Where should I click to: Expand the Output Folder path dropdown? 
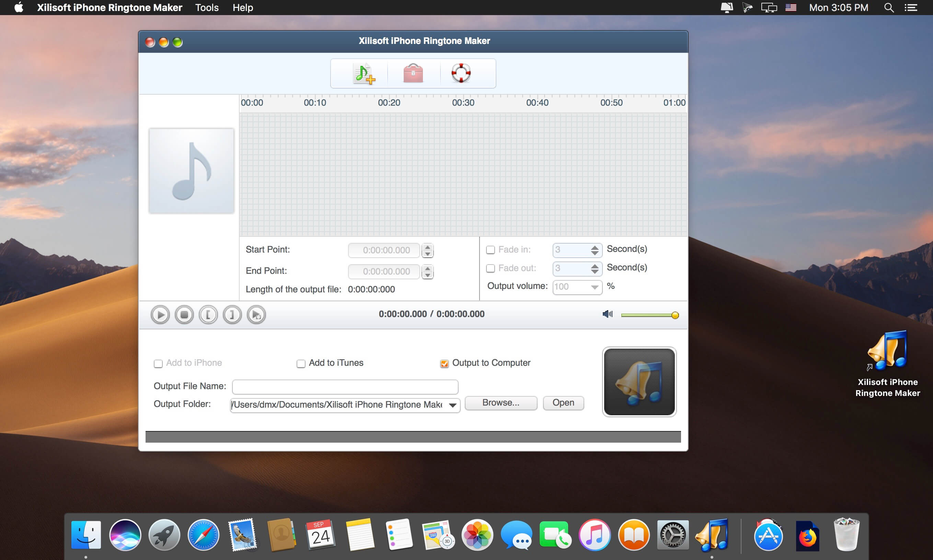[x=452, y=405]
